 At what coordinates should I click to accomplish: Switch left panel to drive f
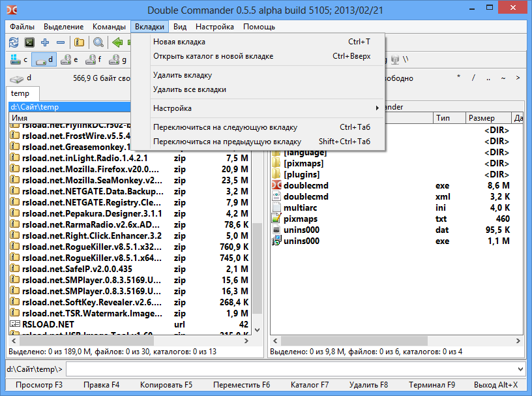[93, 60]
